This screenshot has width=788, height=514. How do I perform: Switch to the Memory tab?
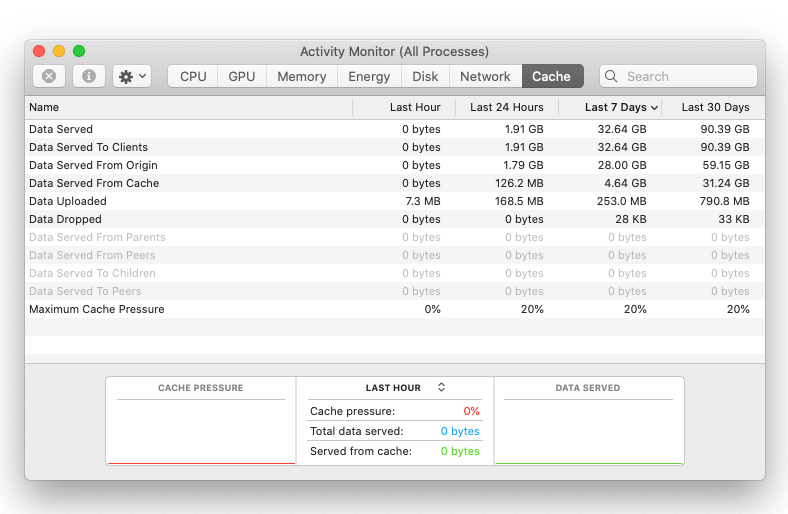coord(302,76)
